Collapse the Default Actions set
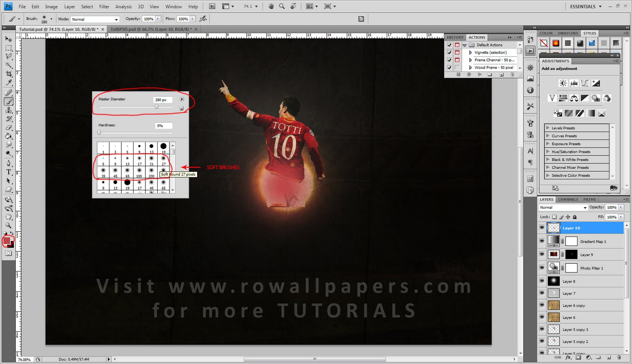The image size is (632, 364). [x=465, y=45]
